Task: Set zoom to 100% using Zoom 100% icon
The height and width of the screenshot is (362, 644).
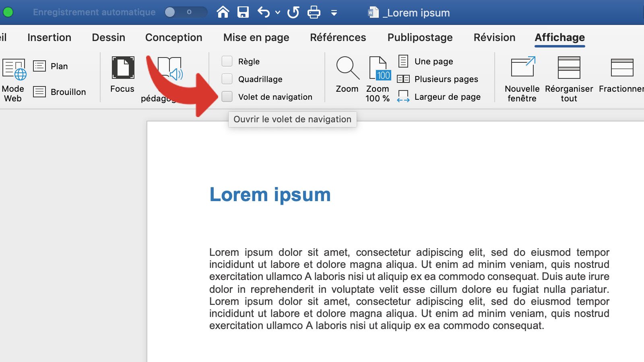Action: (x=378, y=74)
